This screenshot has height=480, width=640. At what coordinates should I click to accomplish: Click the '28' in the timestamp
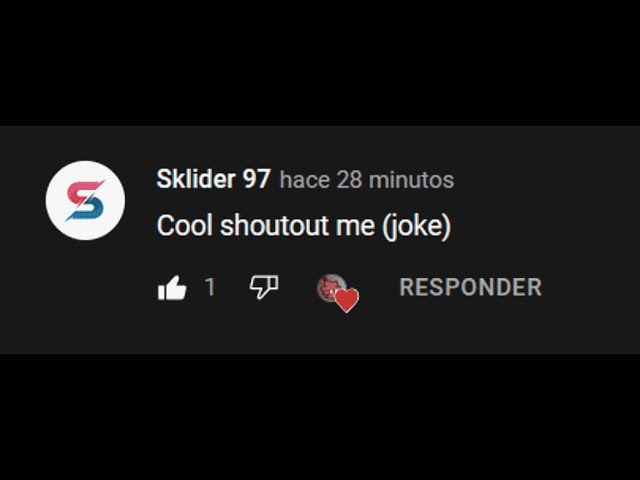click(349, 180)
